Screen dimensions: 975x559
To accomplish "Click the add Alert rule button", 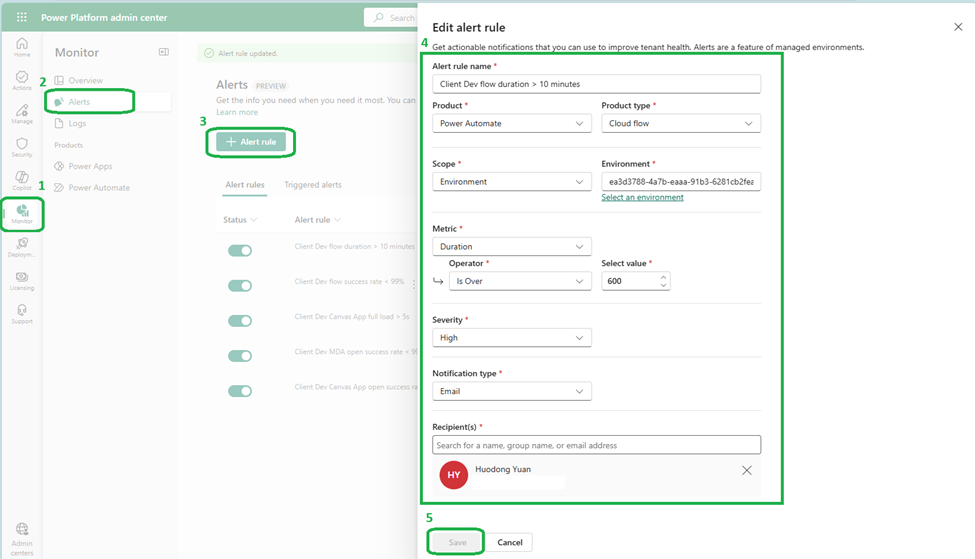I will coord(251,142).
